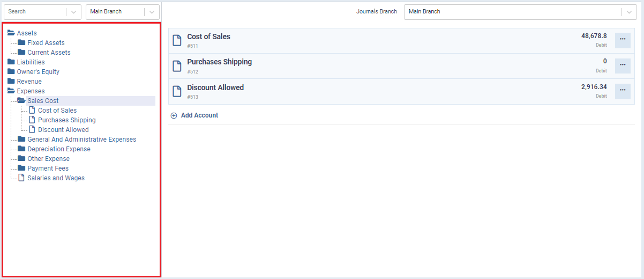Expand the Owner's Equity folder
Viewport: 644px width, 279px height.
point(11,72)
